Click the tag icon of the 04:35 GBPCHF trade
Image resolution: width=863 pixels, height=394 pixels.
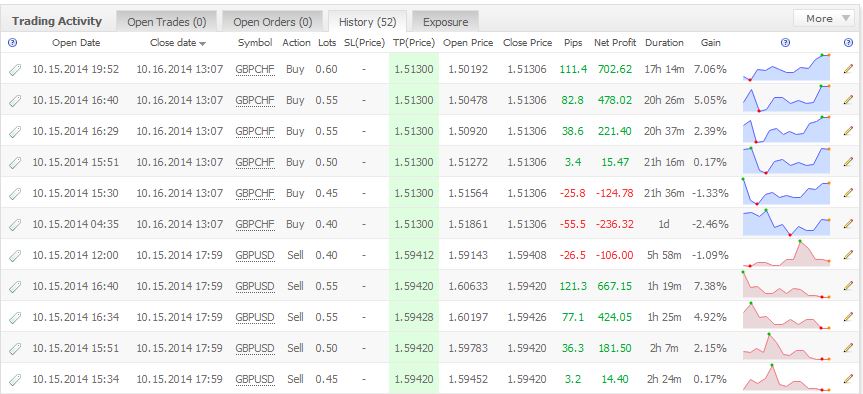pyautogui.click(x=15, y=225)
